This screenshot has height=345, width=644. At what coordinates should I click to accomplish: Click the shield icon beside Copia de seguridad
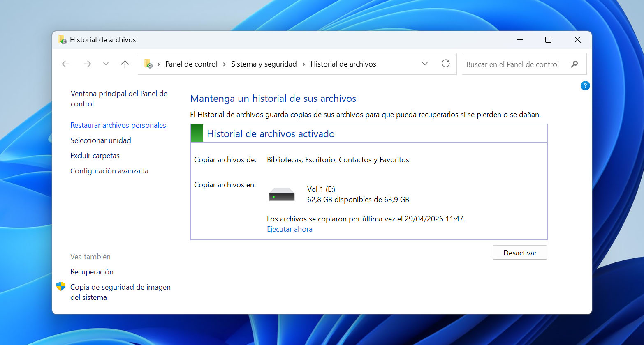[61, 286]
